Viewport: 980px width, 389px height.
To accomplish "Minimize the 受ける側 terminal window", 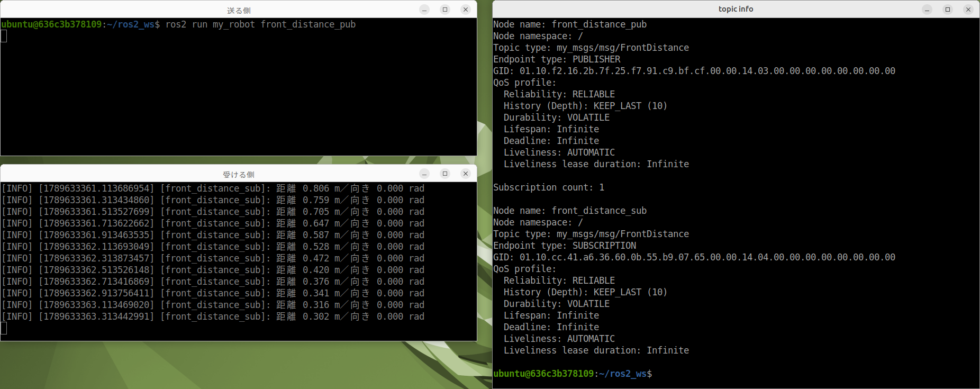I will coord(424,174).
